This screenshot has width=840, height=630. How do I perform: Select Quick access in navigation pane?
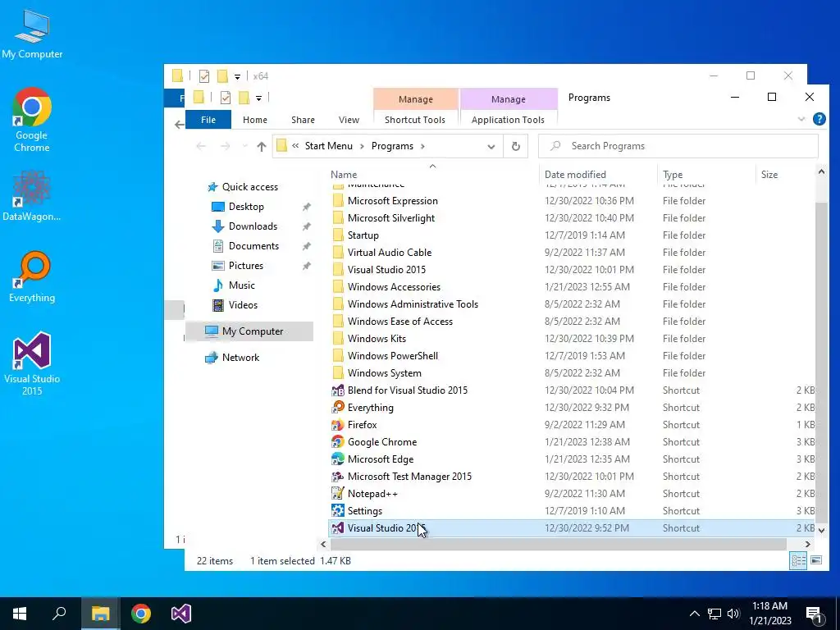click(x=250, y=187)
